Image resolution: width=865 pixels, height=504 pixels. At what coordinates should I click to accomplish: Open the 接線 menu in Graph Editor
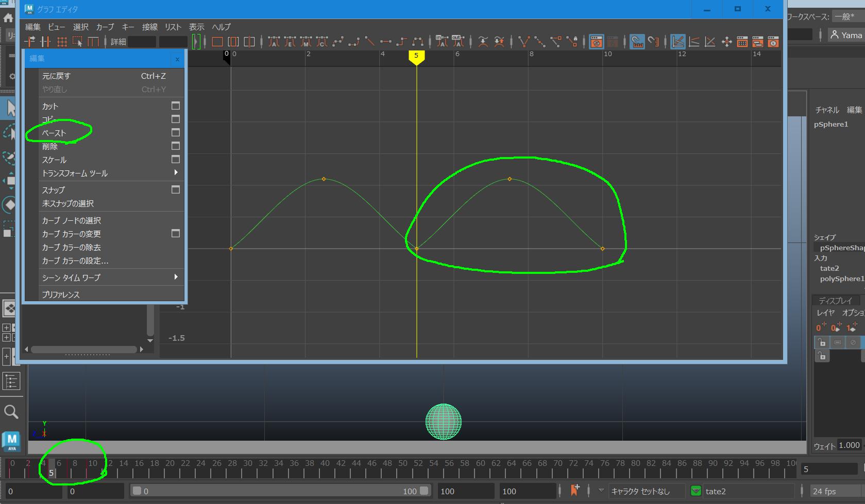click(150, 27)
